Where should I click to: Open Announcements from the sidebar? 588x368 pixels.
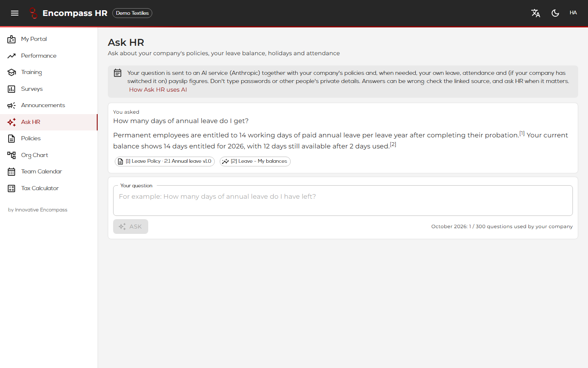[49, 105]
